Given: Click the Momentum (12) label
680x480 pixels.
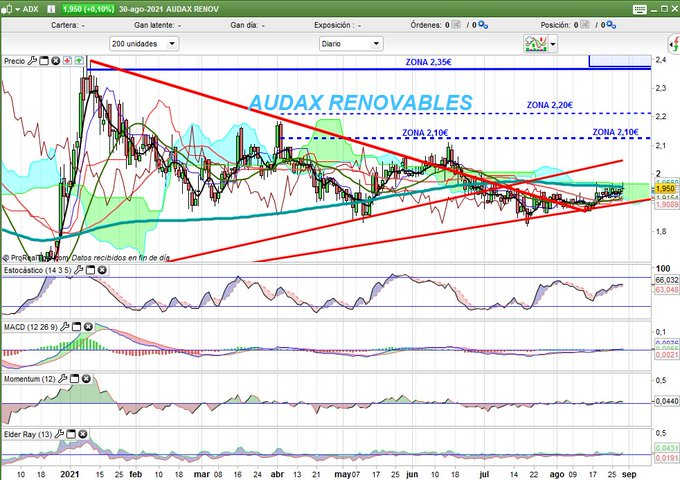Looking at the screenshot, I should (30, 379).
